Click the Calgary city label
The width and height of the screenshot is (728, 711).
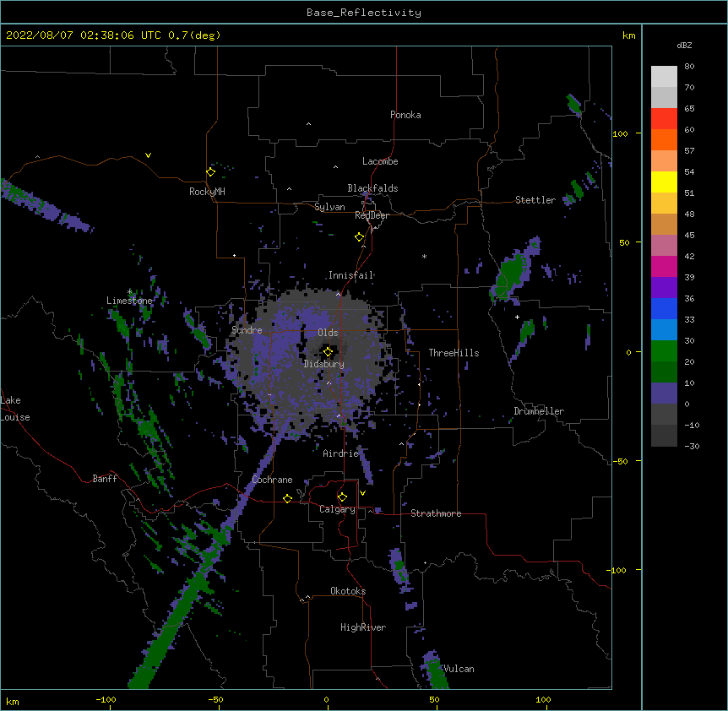pos(337,509)
